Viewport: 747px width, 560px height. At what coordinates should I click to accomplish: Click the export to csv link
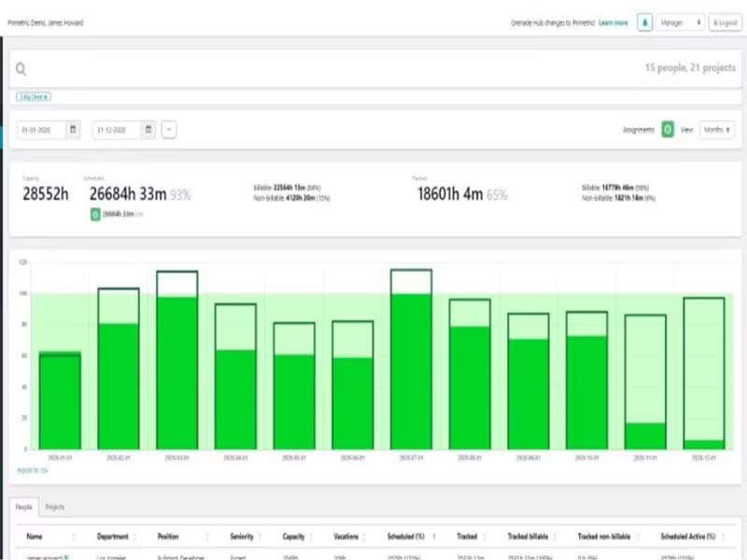[33, 470]
